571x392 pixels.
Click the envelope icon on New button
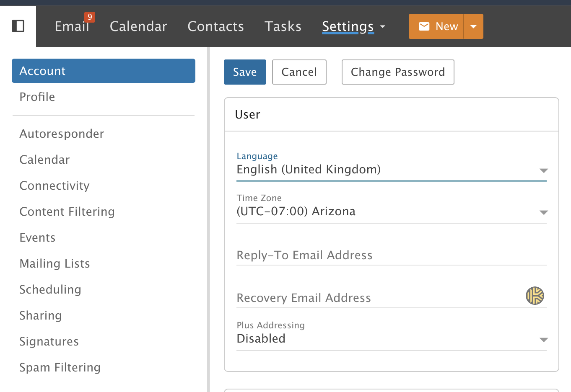click(424, 26)
